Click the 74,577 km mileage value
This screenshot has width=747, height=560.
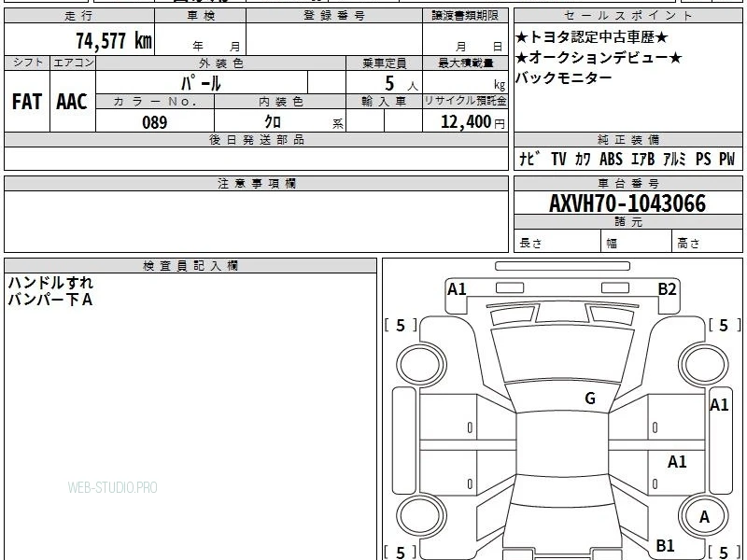point(113,41)
